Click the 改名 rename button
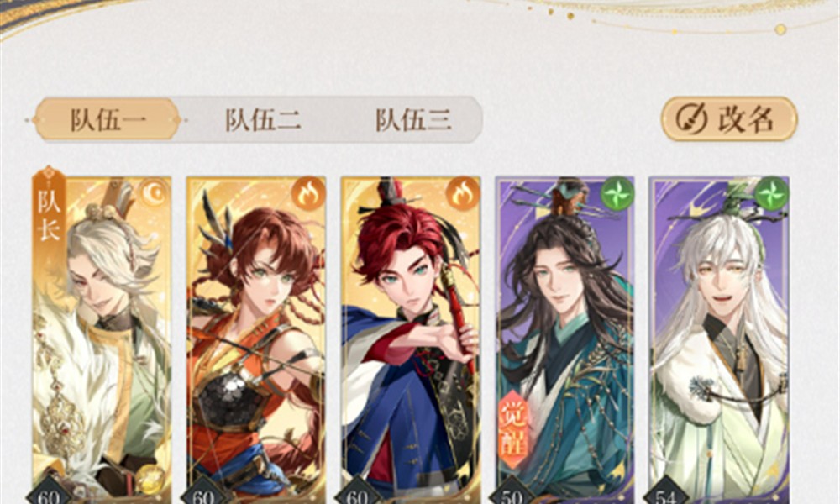The image size is (840, 504). [729, 119]
